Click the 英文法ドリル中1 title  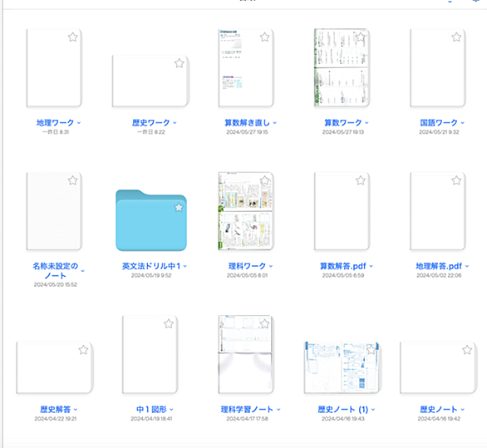click(x=151, y=266)
